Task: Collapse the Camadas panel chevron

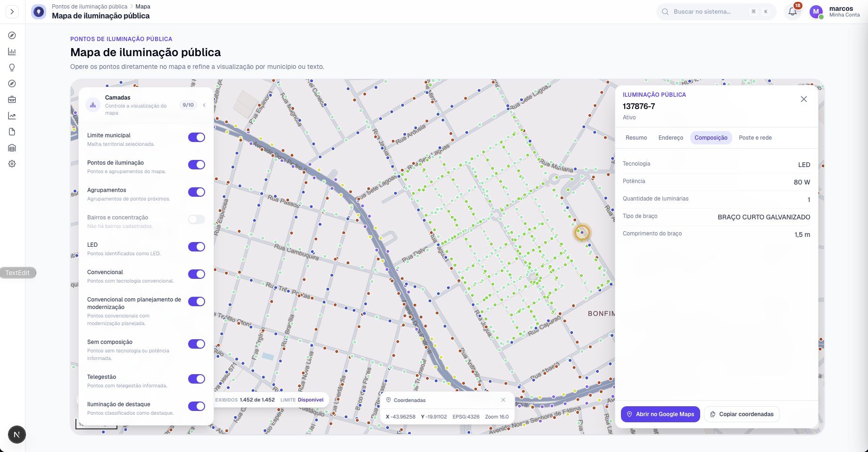Action: (x=204, y=105)
